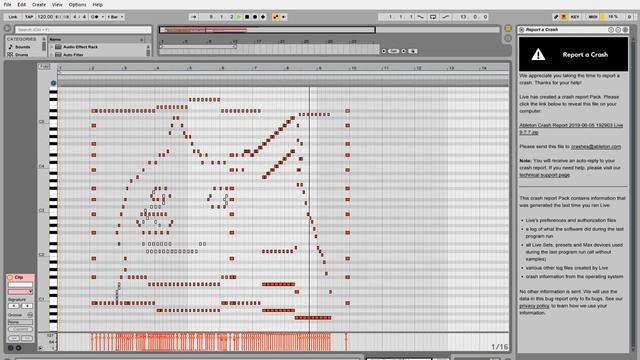Screen dimensions: 640x360
Task: Click the Name column header in browser
Action: 55,39
